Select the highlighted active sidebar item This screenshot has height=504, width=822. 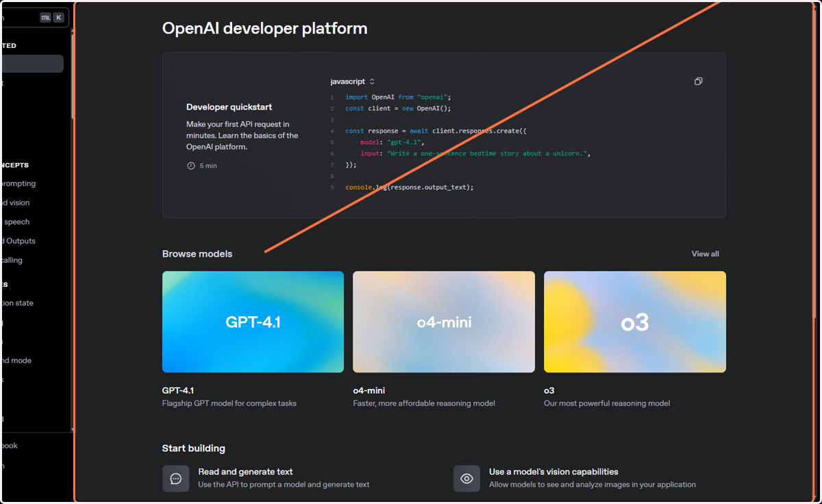tap(32, 64)
